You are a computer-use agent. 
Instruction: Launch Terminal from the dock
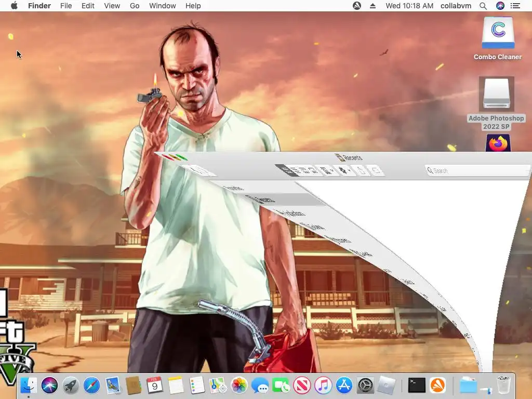tap(416, 385)
